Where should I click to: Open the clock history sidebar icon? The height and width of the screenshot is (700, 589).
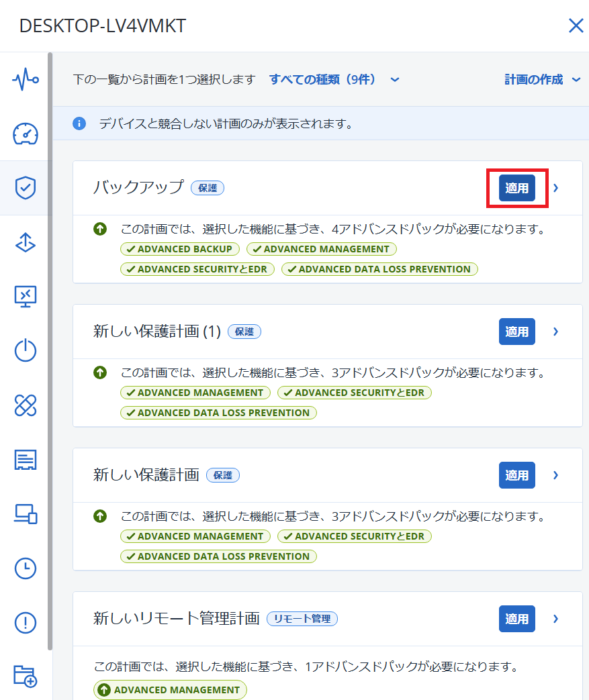(x=26, y=568)
